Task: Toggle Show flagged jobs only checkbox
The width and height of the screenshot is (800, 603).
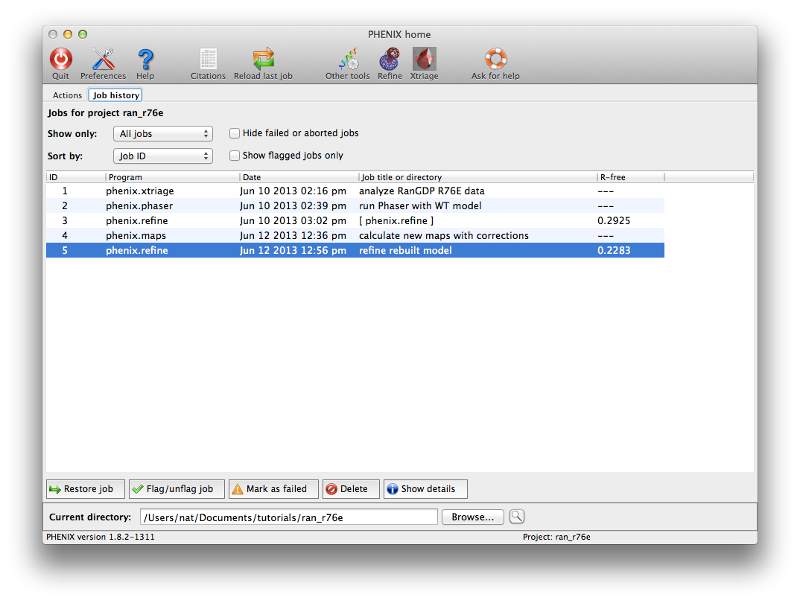Action: 234,156
